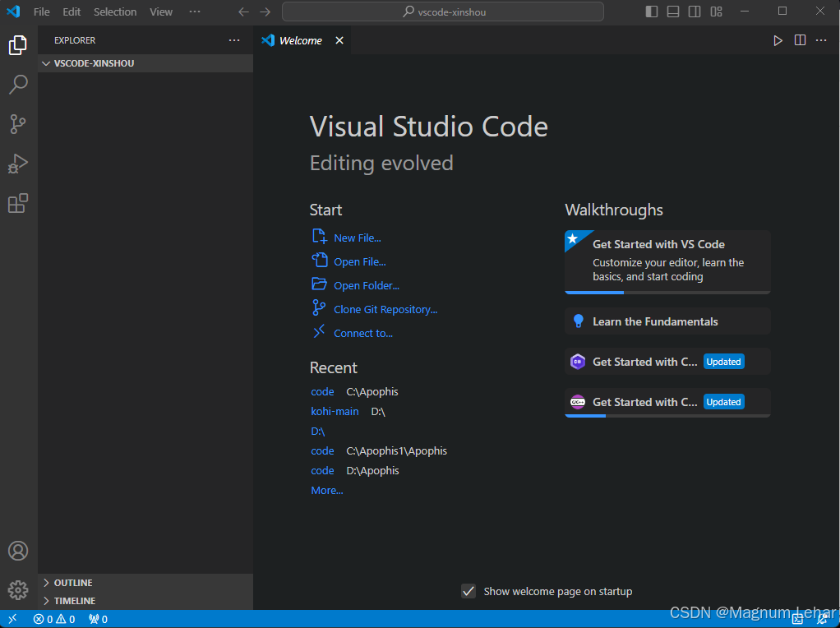This screenshot has height=628, width=840.
Task: Click the ports forwarded status bar item
Action: click(99, 619)
